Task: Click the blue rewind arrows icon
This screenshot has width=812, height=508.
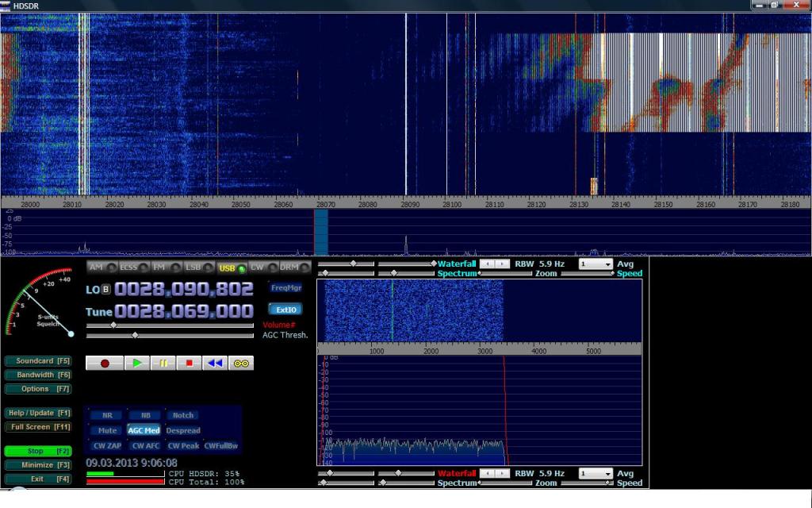Action: [214, 363]
